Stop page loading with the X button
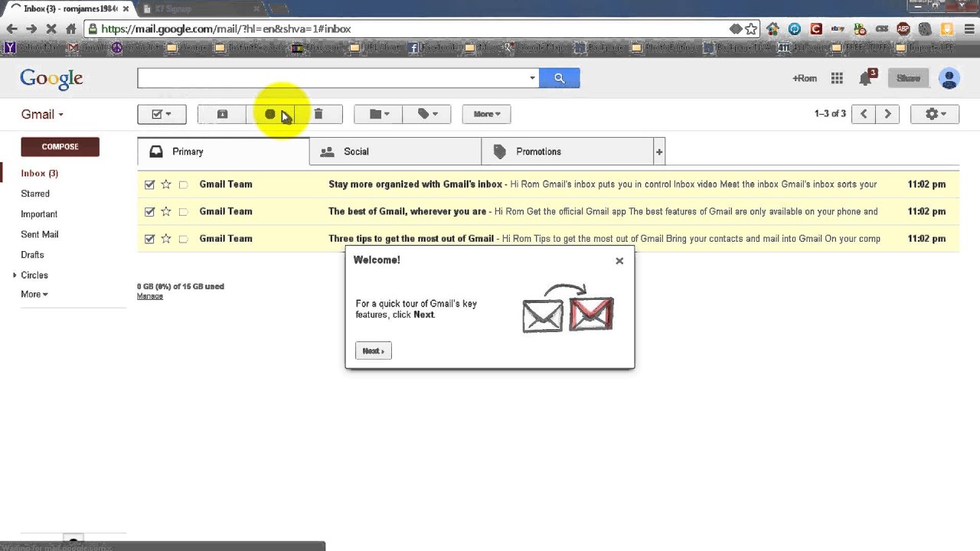 [51, 29]
